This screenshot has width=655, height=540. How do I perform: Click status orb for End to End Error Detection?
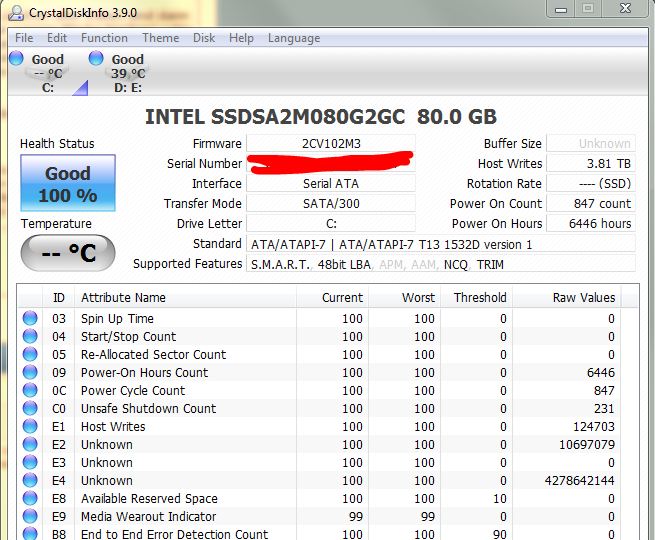pos(30,533)
